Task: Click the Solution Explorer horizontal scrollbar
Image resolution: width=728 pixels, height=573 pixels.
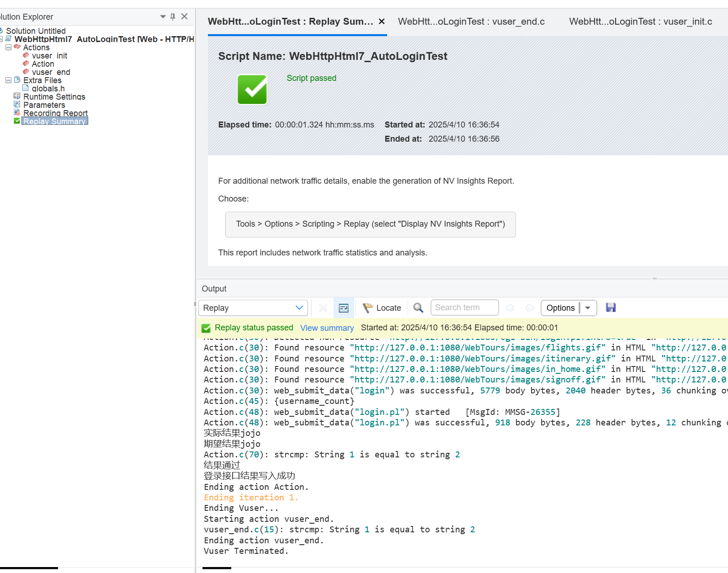Action: pos(29,568)
